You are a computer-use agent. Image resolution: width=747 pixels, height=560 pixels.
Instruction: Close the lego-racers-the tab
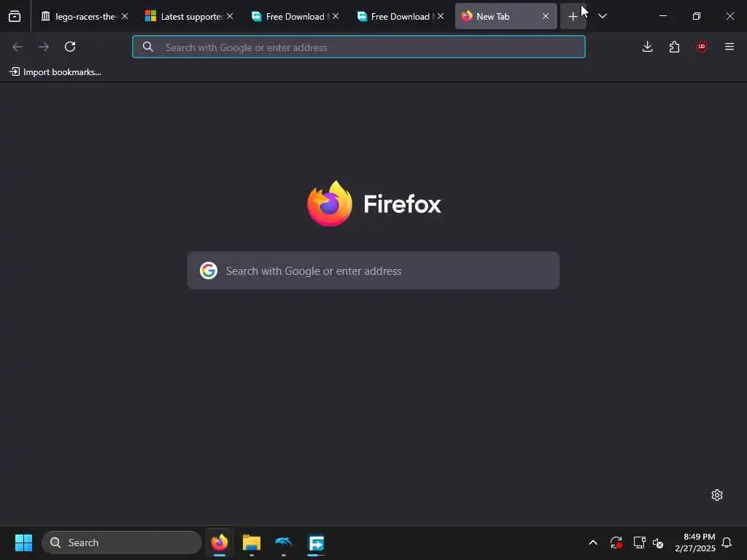[x=125, y=16]
